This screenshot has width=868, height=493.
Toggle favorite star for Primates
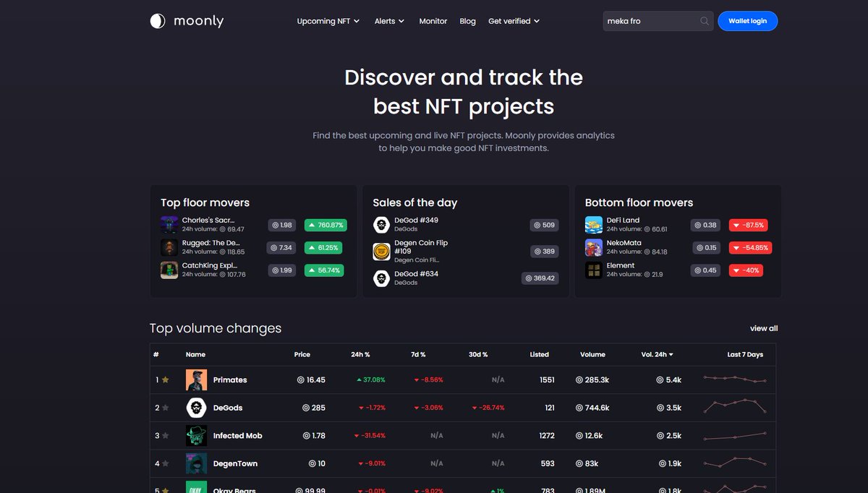coord(166,380)
